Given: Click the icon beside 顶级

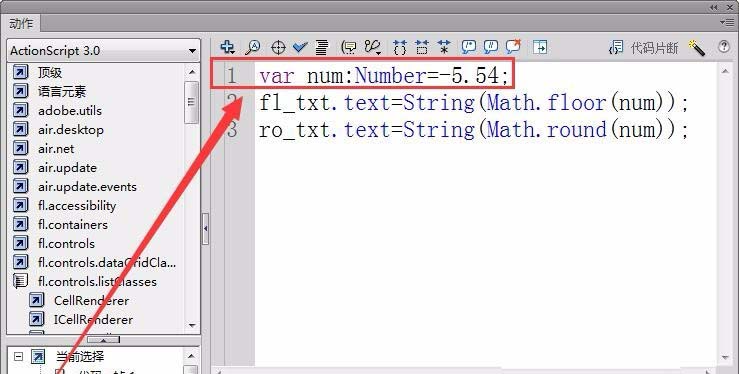Looking at the screenshot, I should (20, 73).
